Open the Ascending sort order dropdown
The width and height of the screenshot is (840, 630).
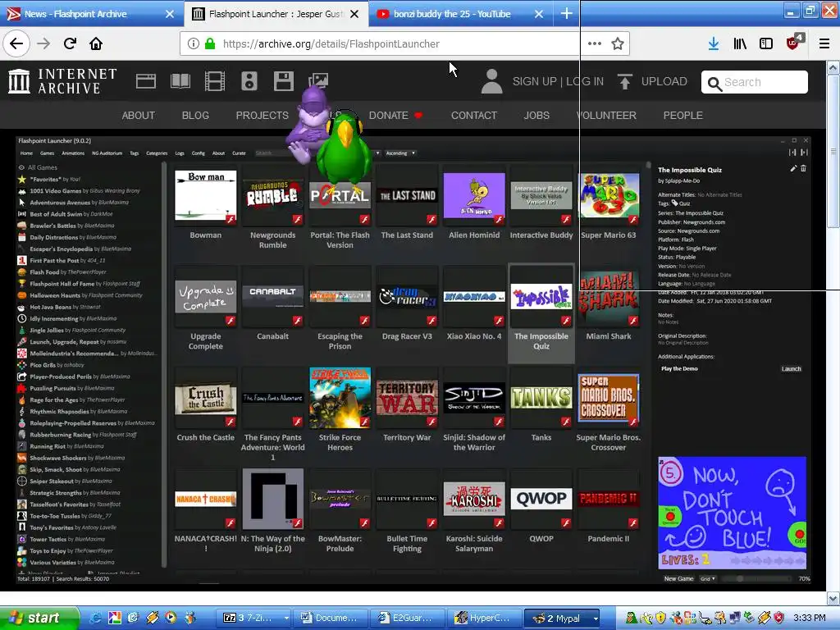(400, 153)
